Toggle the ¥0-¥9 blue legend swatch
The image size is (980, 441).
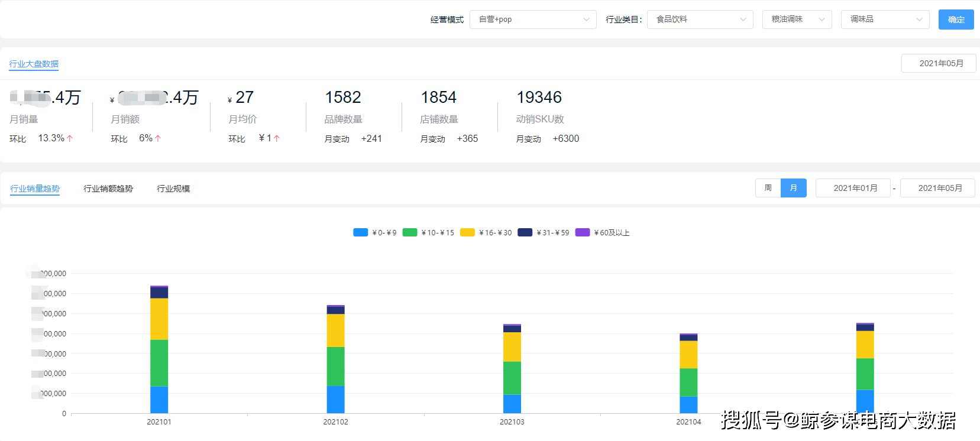361,232
